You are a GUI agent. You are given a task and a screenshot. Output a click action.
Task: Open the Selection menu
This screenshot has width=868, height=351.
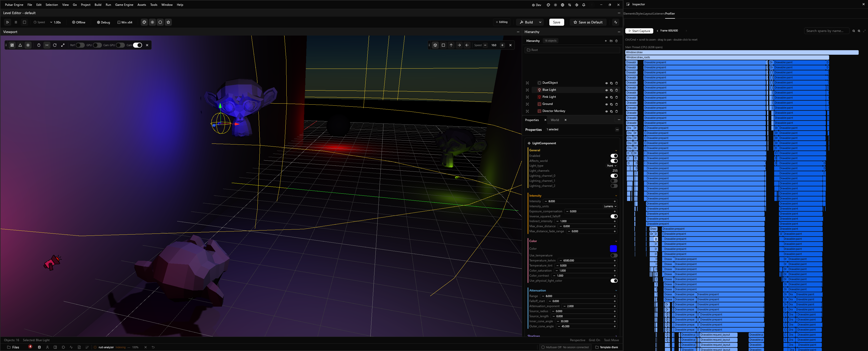[x=51, y=5]
